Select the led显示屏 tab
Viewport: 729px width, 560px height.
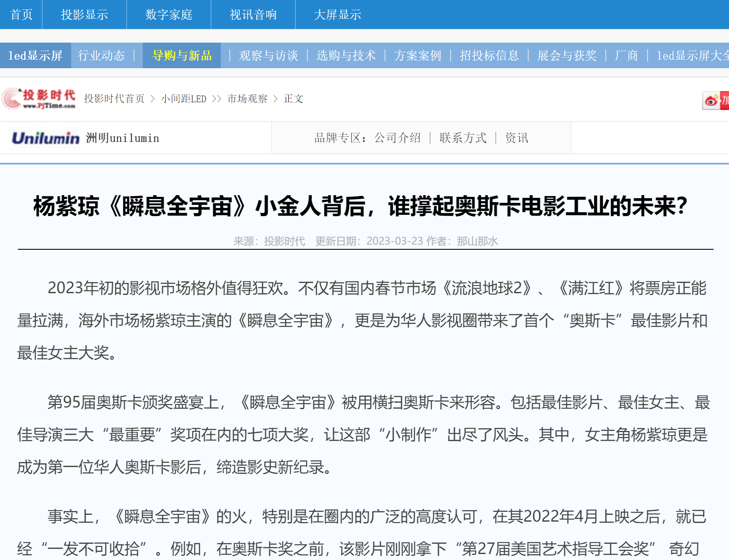[x=35, y=55]
